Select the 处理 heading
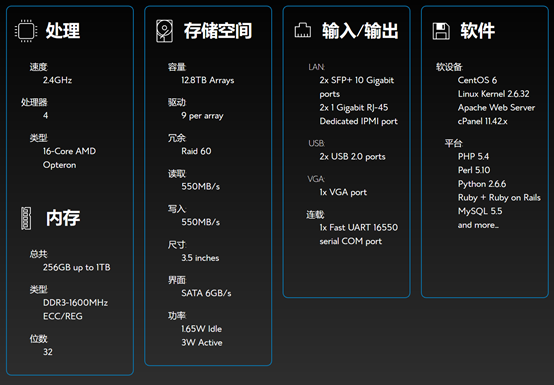554x385 pixels. coord(63,31)
